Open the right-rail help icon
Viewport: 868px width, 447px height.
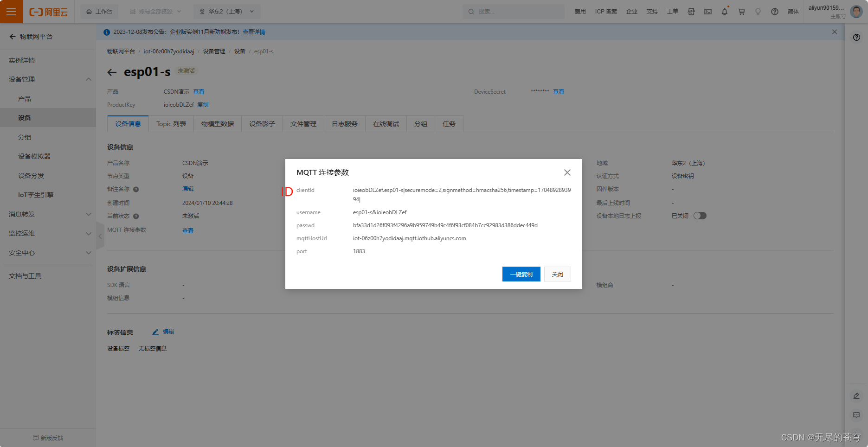tap(856, 38)
